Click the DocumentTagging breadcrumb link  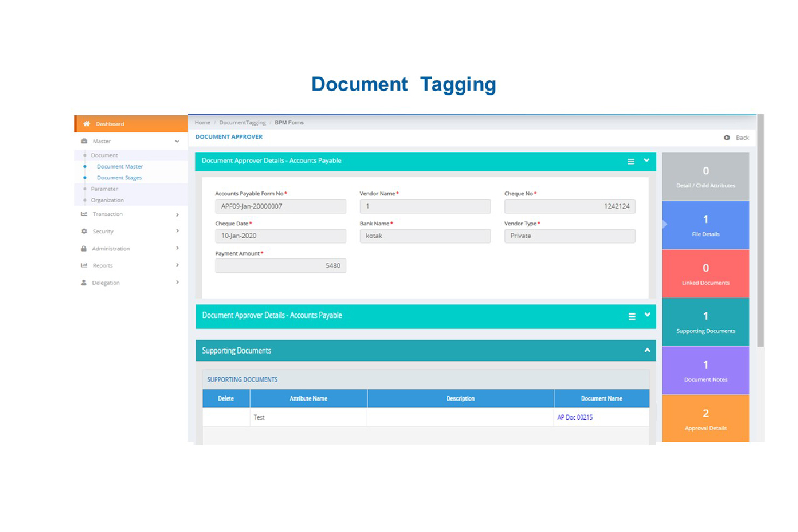point(243,122)
